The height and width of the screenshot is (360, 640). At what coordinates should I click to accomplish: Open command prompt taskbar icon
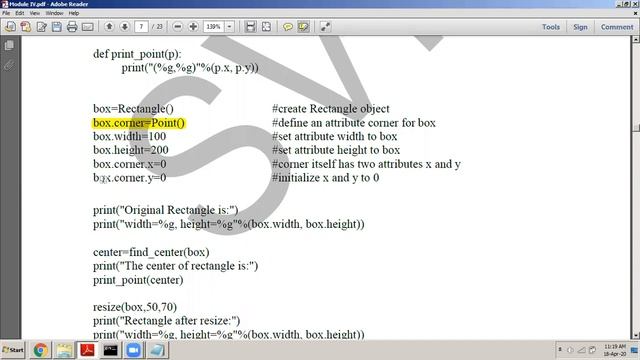click(111, 350)
